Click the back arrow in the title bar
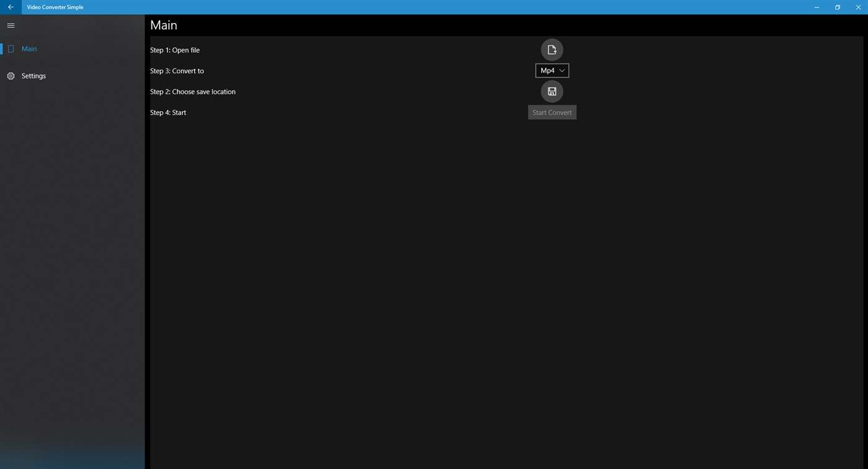Screen dimensions: 868x469 [10, 7]
